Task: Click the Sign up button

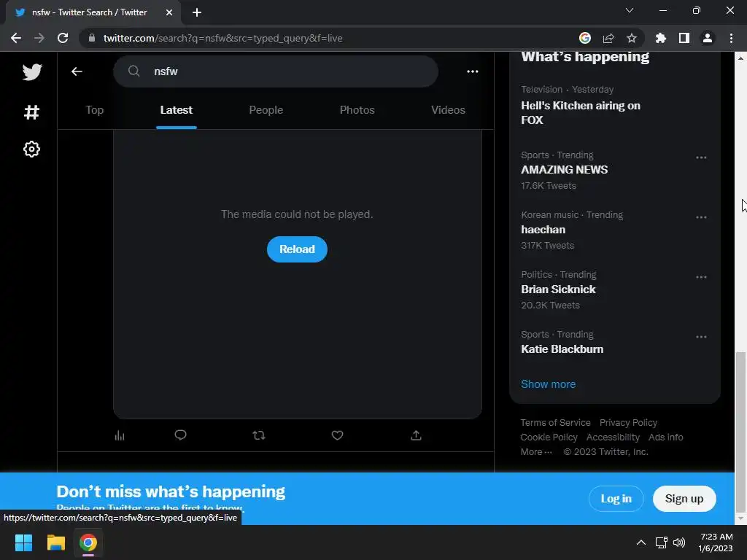Action: [x=684, y=499]
